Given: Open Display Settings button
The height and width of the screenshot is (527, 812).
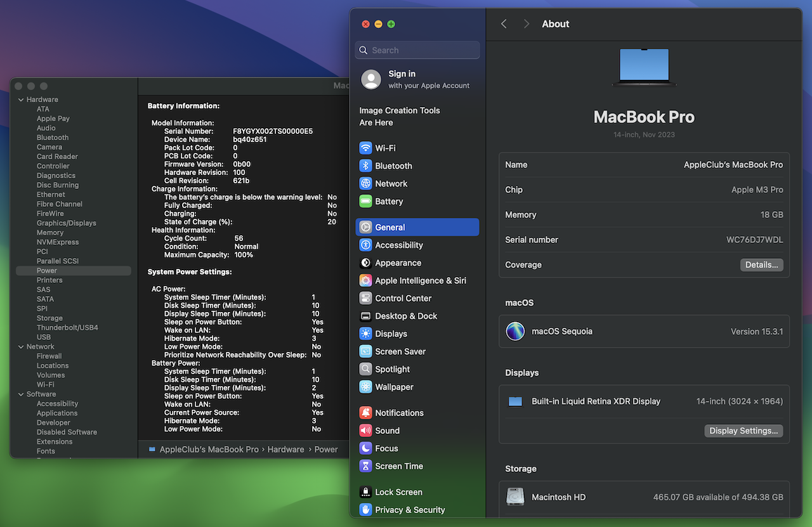Looking at the screenshot, I should (743, 431).
